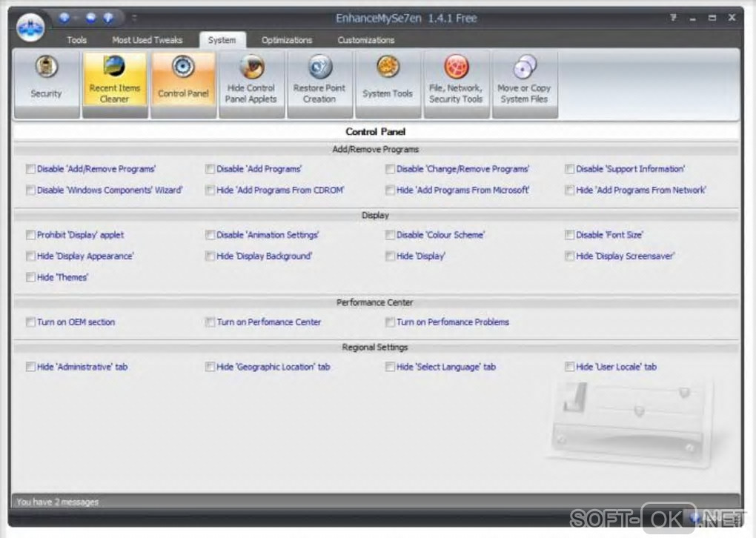
Task: Click the EnhanceMySe7en round application logo button
Action: tap(30, 27)
